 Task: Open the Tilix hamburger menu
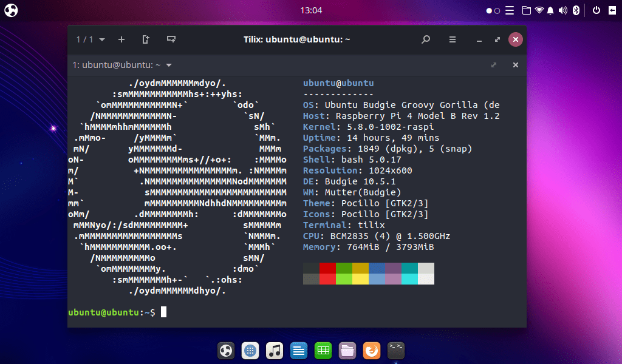tap(453, 39)
